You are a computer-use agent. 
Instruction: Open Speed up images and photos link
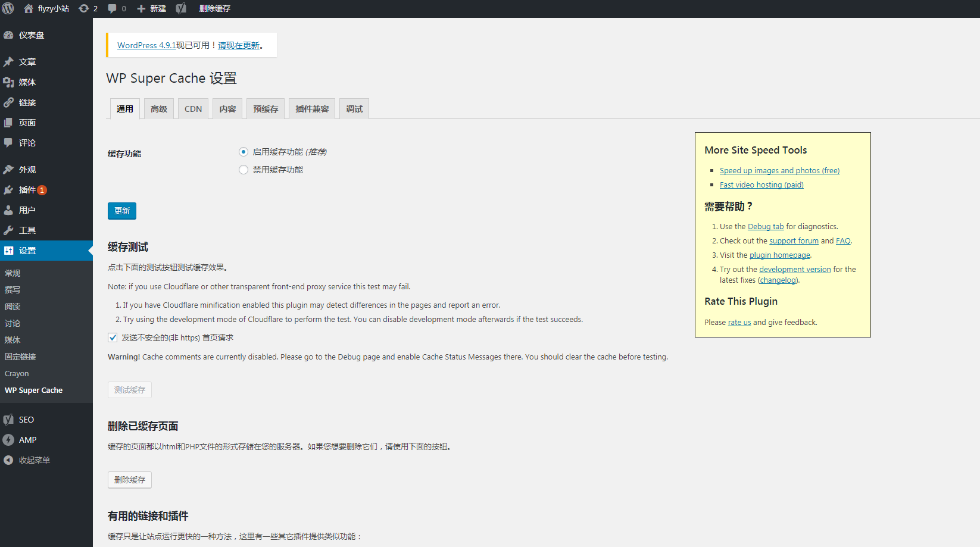[x=779, y=170]
